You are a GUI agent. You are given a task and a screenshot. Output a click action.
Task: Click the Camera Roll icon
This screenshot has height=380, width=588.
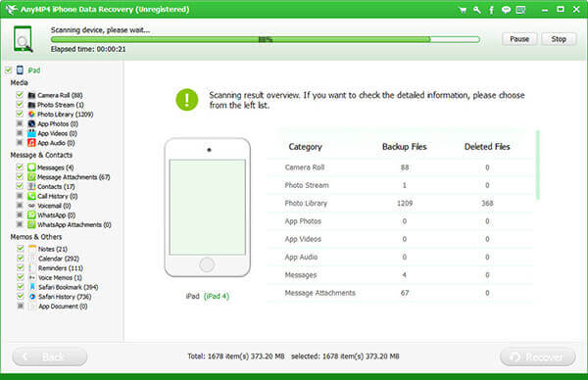click(31, 95)
